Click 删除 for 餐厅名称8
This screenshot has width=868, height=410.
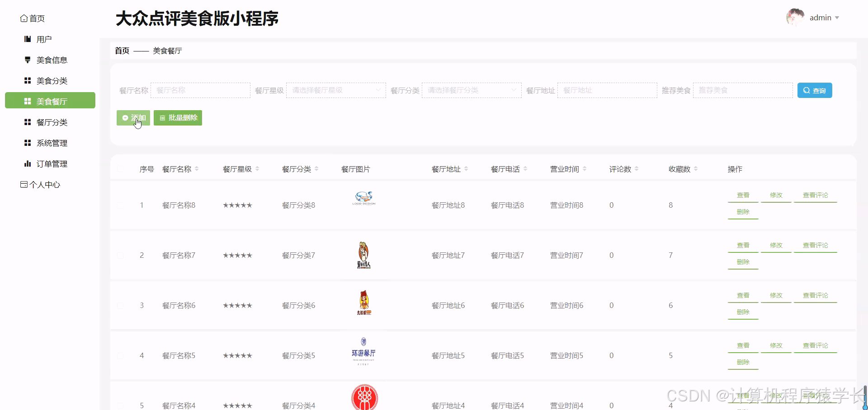(x=743, y=212)
